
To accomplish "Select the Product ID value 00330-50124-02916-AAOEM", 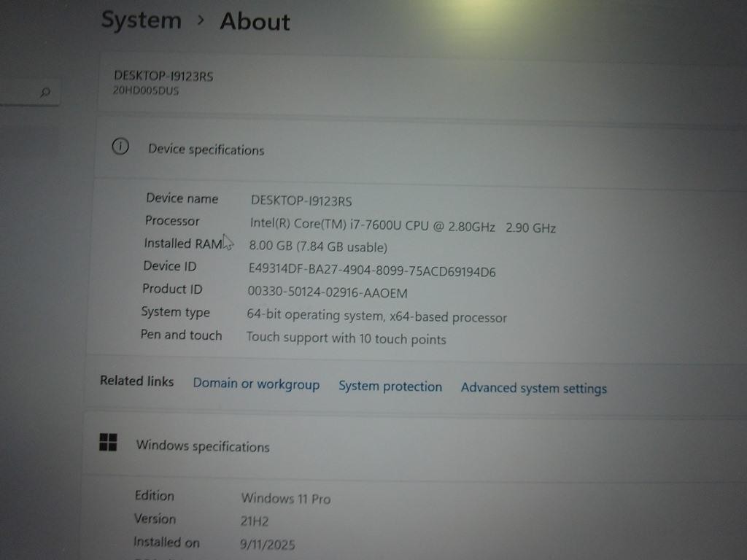I will tap(328, 292).
